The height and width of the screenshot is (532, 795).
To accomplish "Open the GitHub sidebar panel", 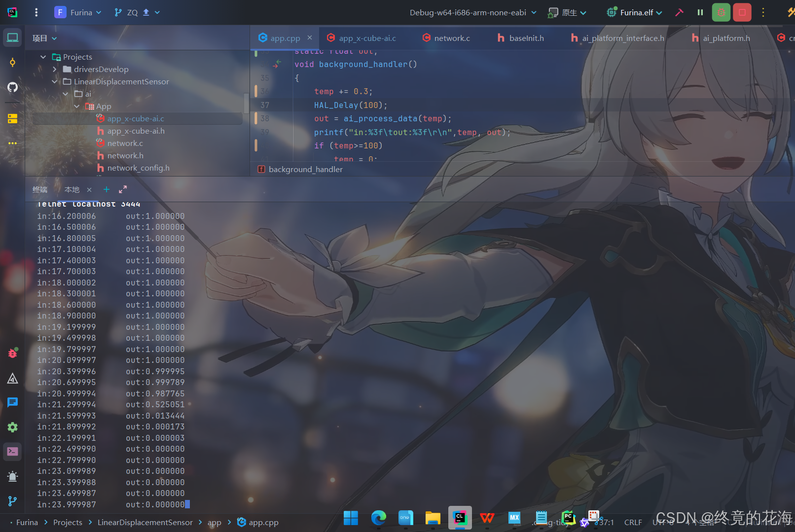I will pos(12,87).
